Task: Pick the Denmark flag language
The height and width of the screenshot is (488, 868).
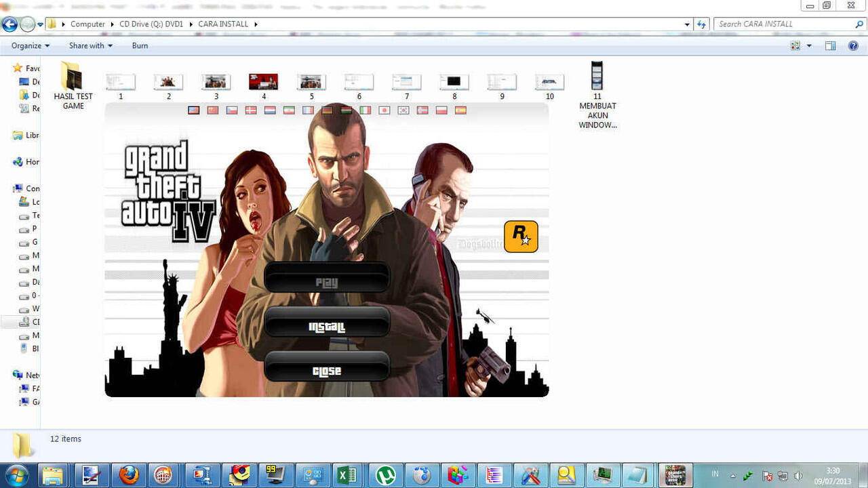Action: pos(251,110)
